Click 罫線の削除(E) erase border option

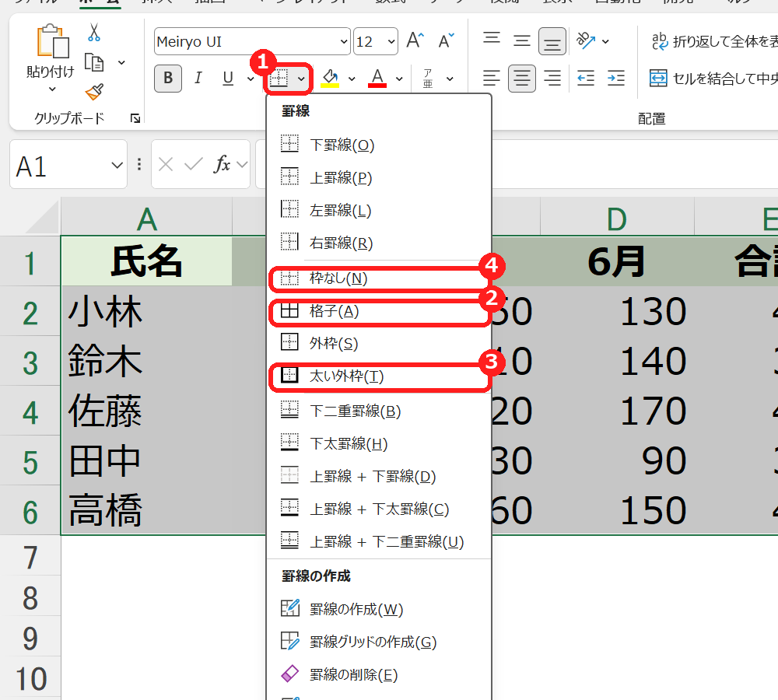pos(379,674)
